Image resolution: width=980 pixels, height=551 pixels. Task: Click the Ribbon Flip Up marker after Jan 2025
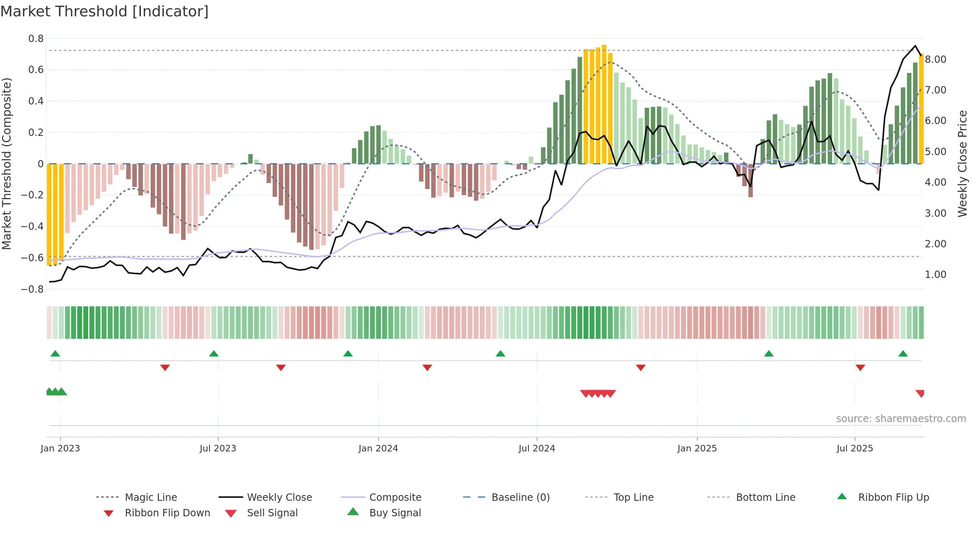tap(769, 353)
